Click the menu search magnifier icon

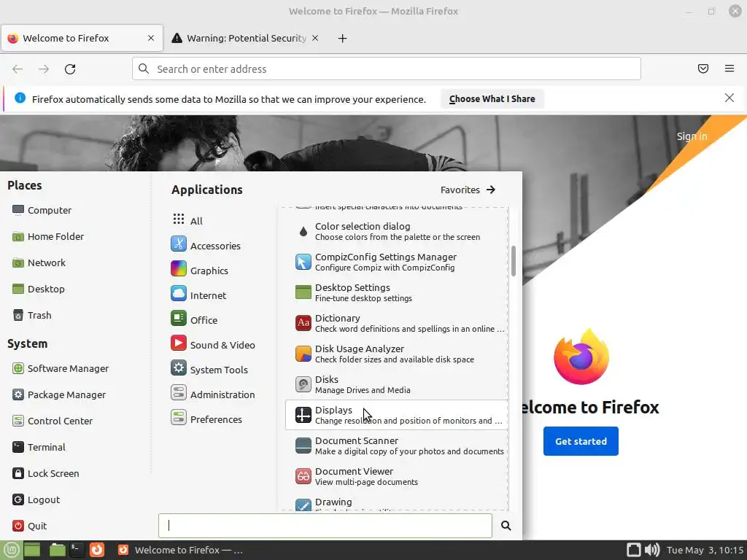(506, 525)
